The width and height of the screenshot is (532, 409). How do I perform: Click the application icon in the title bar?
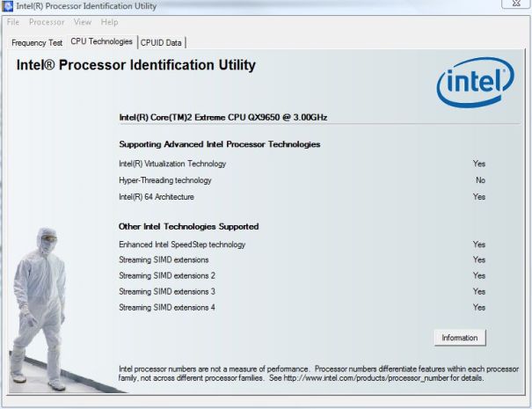click(8, 7)
